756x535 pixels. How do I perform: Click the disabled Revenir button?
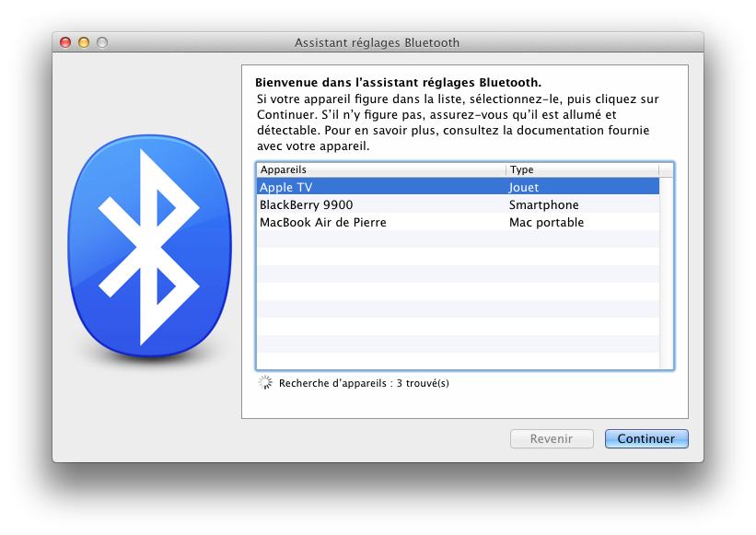click(x=552, y=439)
